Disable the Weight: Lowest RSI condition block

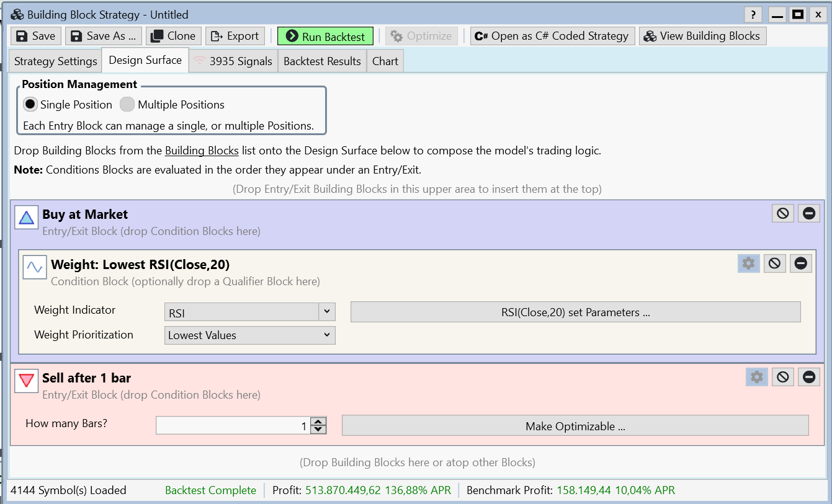[774, 263]
